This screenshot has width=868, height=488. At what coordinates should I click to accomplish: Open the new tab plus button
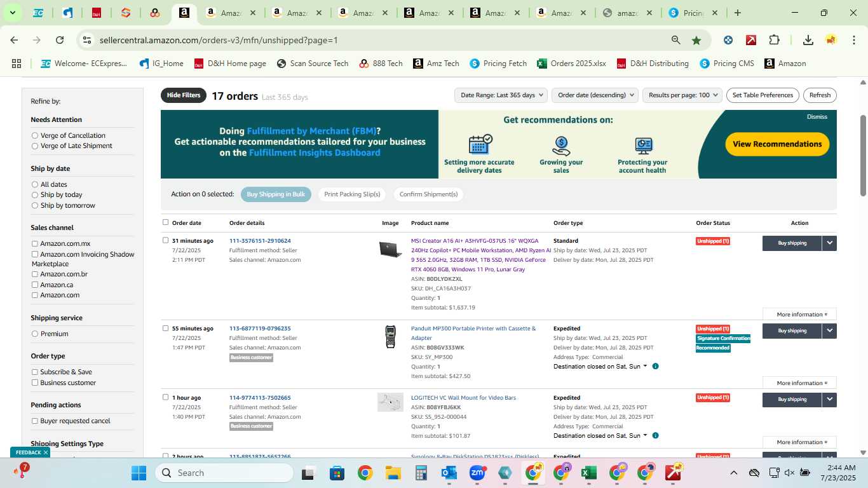[x=738, y=13]
